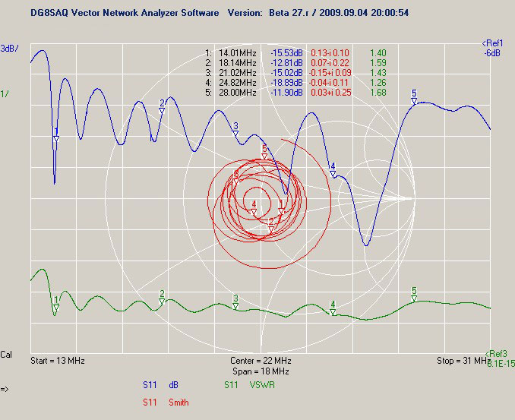Click marker 3 frequency 21.02MHz
This screenshot has height=420, width=515.
click(238, 73)
